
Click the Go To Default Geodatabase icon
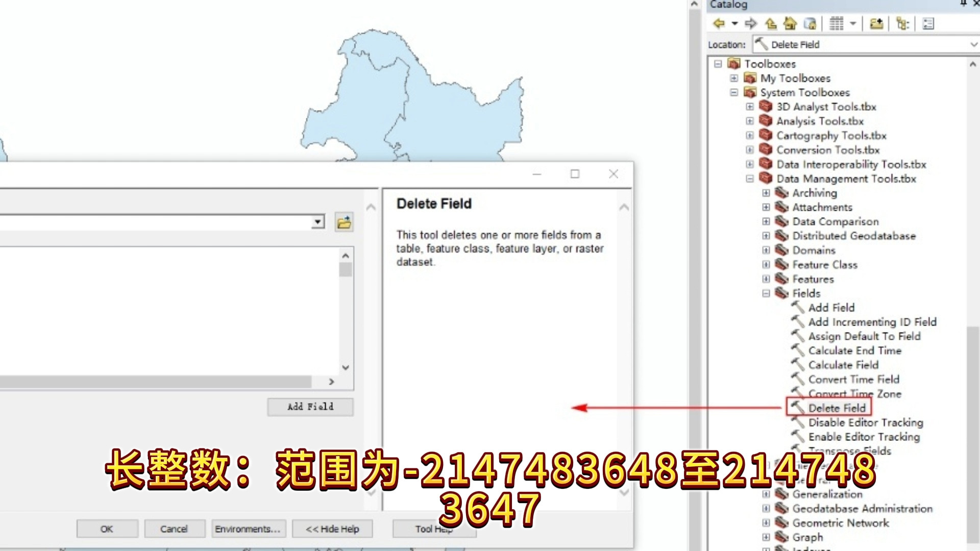(x=810, y=23)
